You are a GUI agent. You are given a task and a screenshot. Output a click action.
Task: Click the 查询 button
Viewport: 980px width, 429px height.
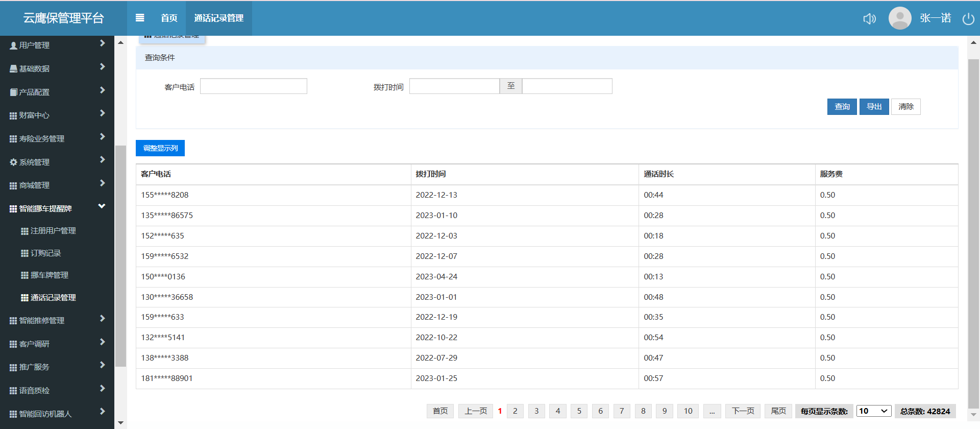pyautogui.click(x=842, y=107)
